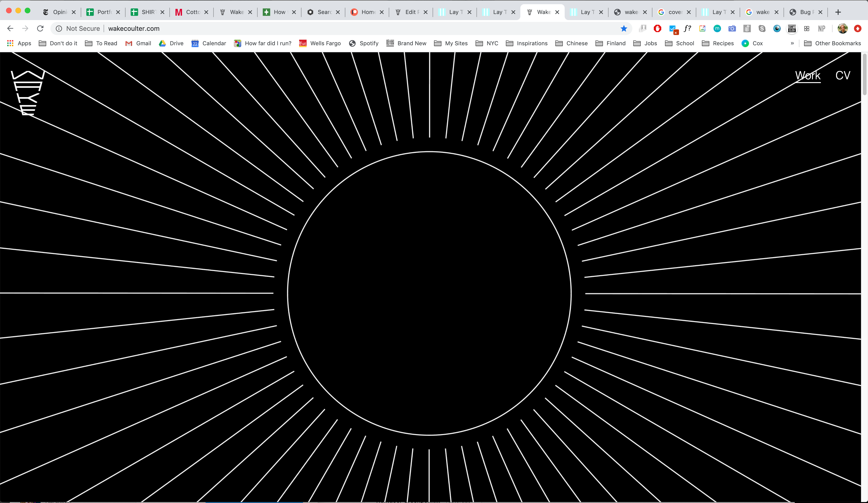
Task: Open a new browser tab
Action: [x=838, y=12]
